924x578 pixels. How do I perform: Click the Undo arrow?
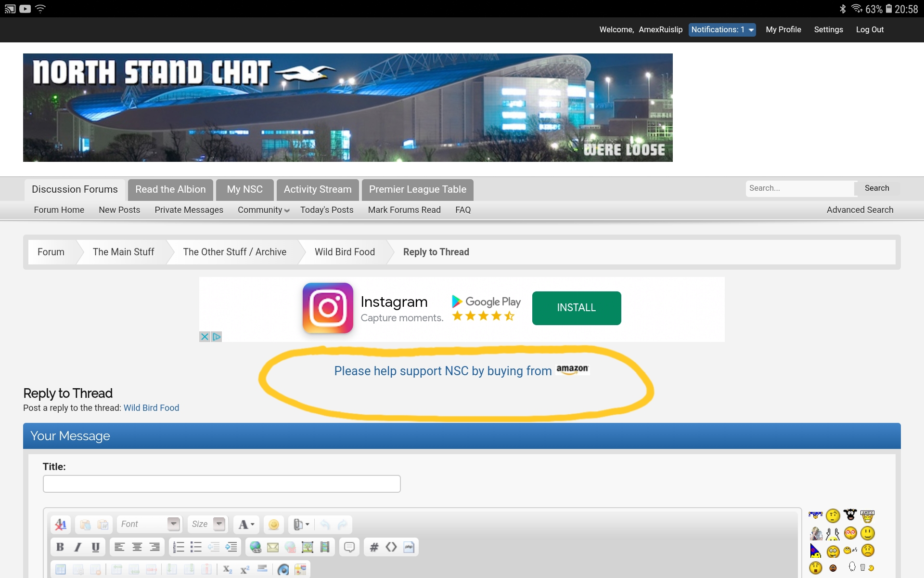tap(325, 525)
